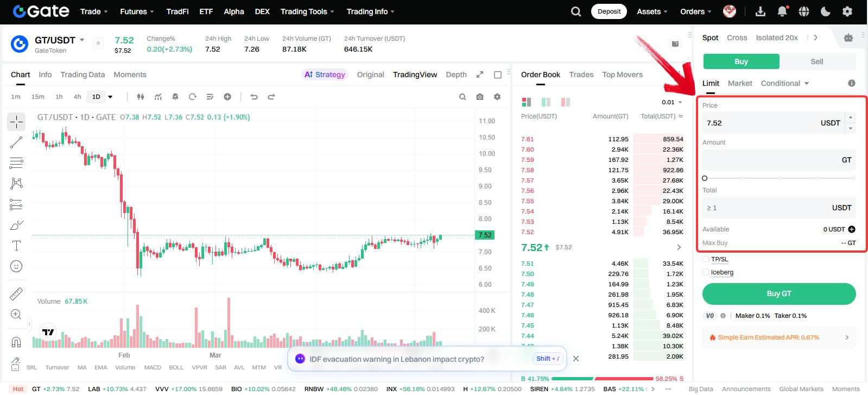868x395 pixels.
Task: Open the language globe icon
Action: (x=804, y=11)
